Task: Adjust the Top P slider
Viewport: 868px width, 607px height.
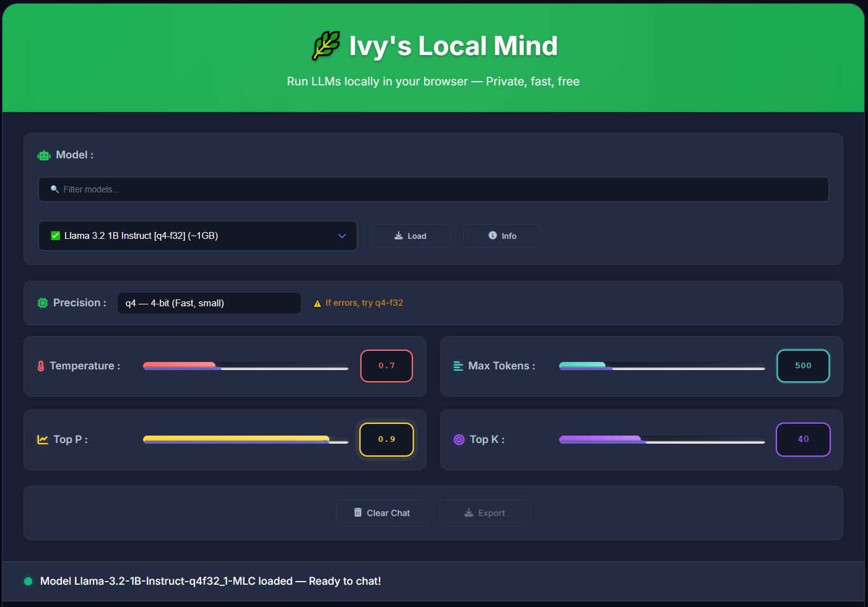Action: click(246, 439)
